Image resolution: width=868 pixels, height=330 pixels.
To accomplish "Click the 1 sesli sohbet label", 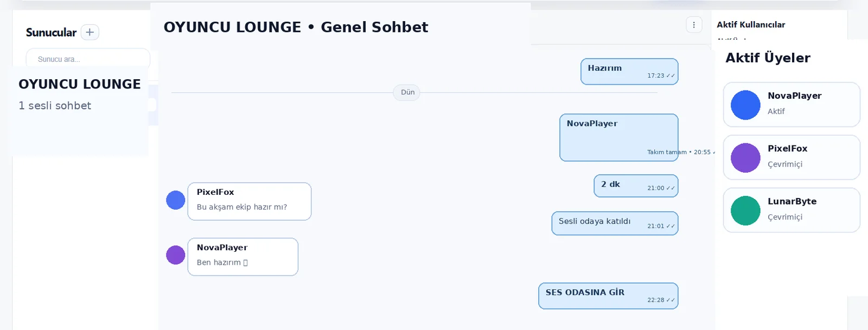I will click(55, 106).
